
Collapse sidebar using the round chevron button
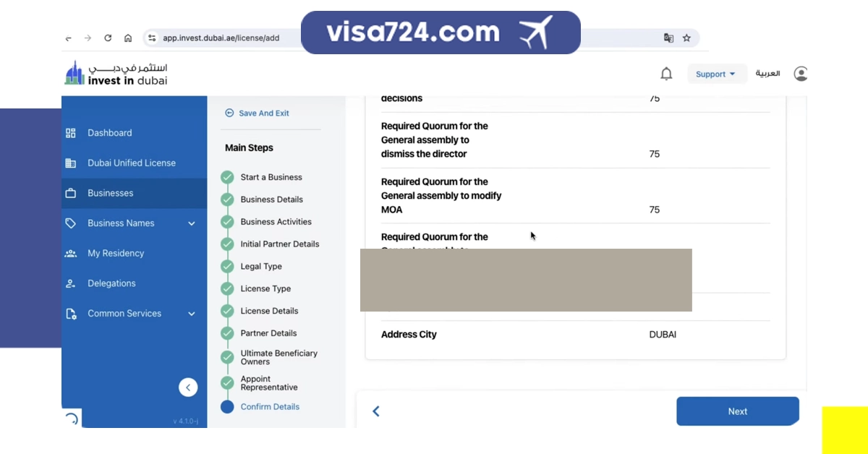tap(188, 387)
